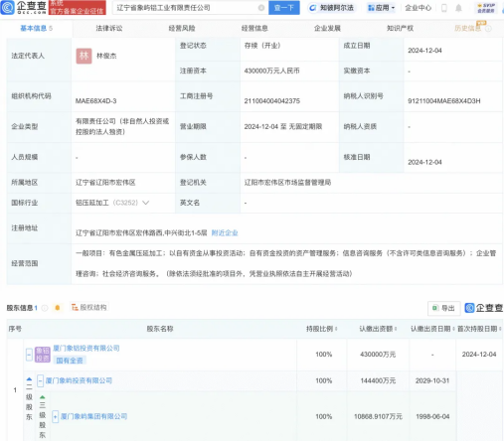Image resolution: width=504 pixels, height=441 pixels.
Task: Open legal representative 林俊杰 profile
Action: (106, 56)
